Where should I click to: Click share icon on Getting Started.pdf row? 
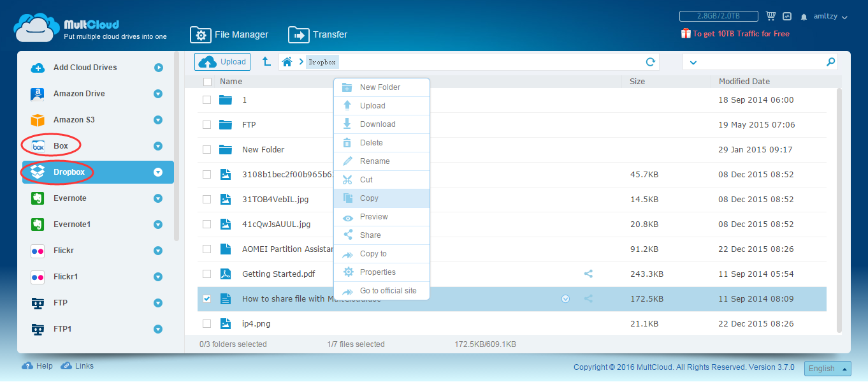588,274
